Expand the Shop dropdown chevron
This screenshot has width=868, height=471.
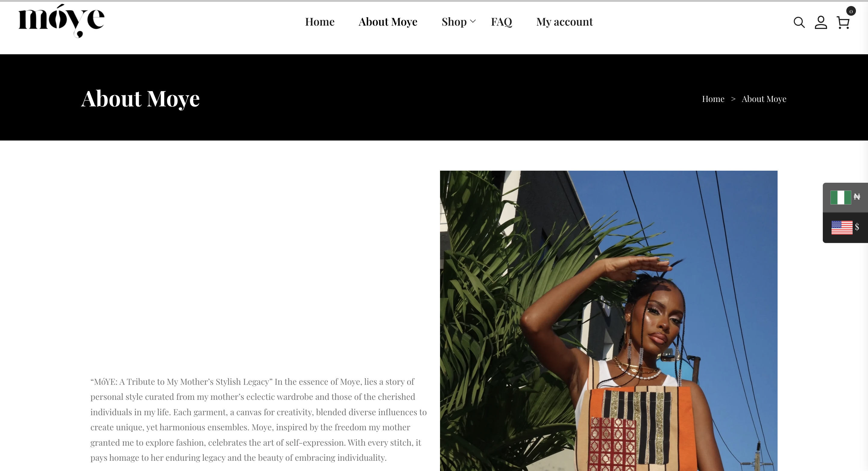473,21
